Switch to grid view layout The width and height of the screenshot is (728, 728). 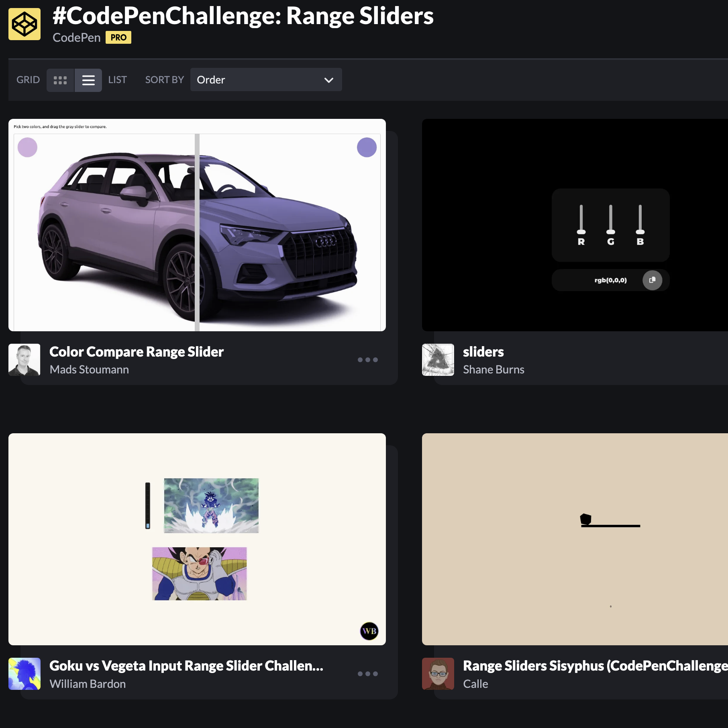pos(60,80)
